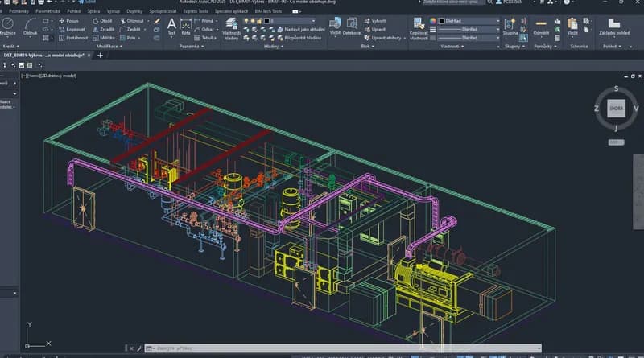The image size is (644, 358).
Task: Open the Express Tools ribbon tab
Action: coord(196,11)
